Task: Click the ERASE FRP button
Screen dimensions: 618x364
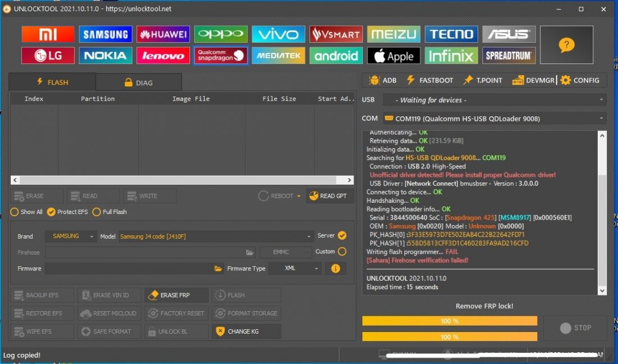Action: pyautogui.click(x=176, y=295)
